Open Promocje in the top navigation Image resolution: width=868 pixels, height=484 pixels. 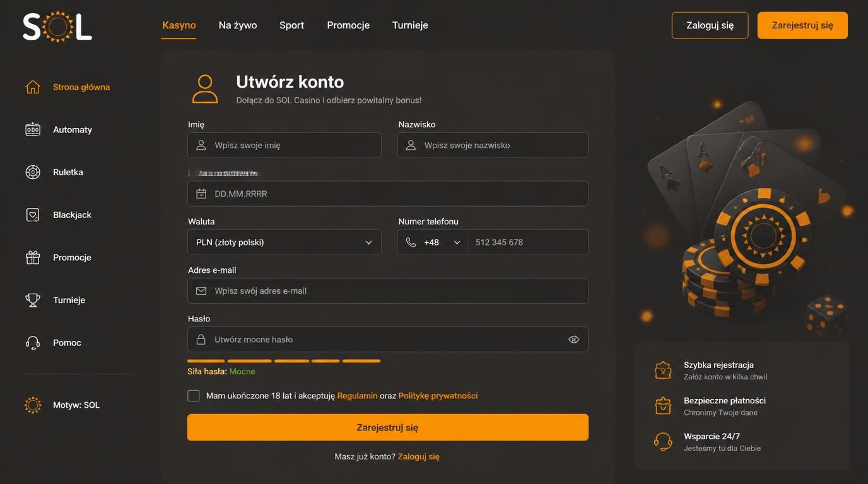click(348, 25)
